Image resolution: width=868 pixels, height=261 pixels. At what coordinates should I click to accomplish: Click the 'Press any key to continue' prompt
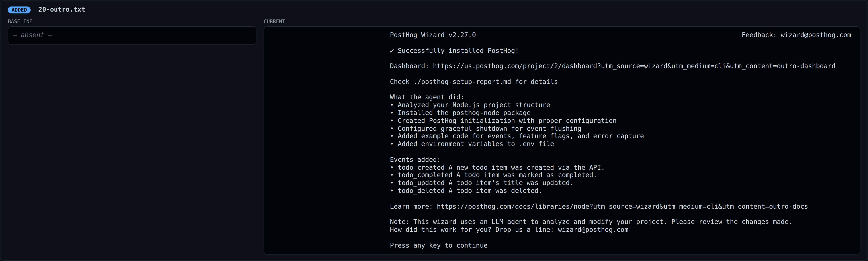439,245
